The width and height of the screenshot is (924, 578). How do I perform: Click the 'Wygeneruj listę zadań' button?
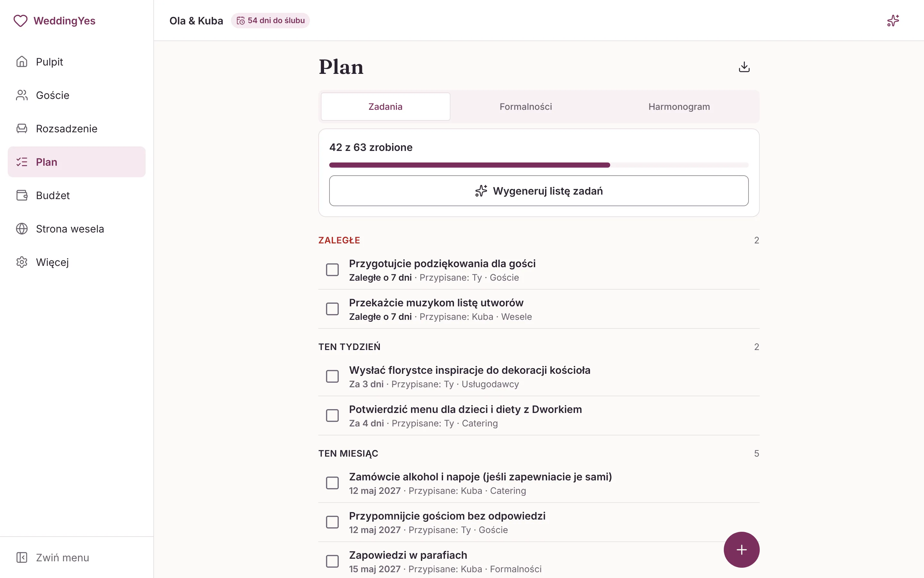pyautogui.click(x=539, y=191)
